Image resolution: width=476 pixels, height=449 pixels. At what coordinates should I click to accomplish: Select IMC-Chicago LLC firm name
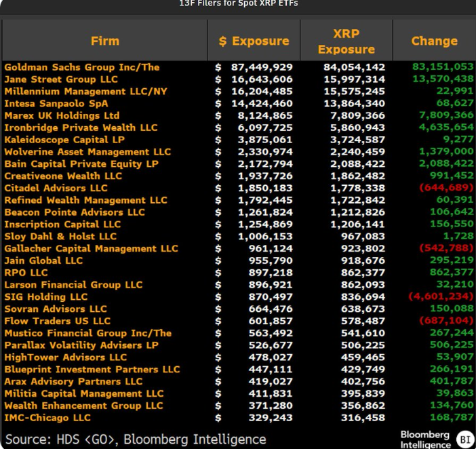click(47, 418)
